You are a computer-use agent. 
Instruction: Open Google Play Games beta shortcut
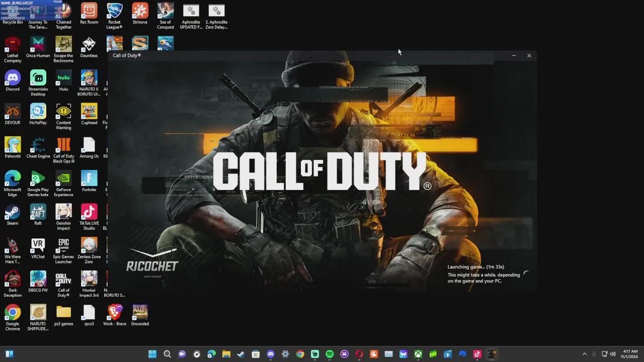(38, 184)
